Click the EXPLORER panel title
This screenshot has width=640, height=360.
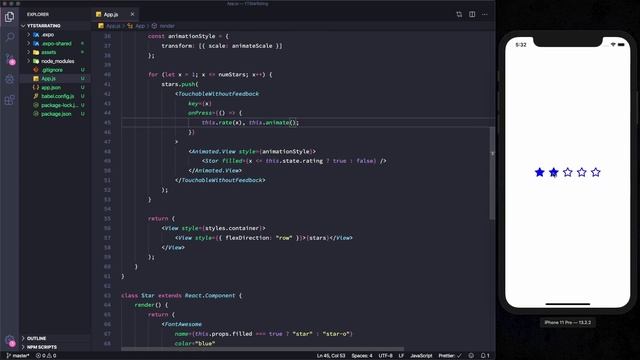tap(38, 14)
